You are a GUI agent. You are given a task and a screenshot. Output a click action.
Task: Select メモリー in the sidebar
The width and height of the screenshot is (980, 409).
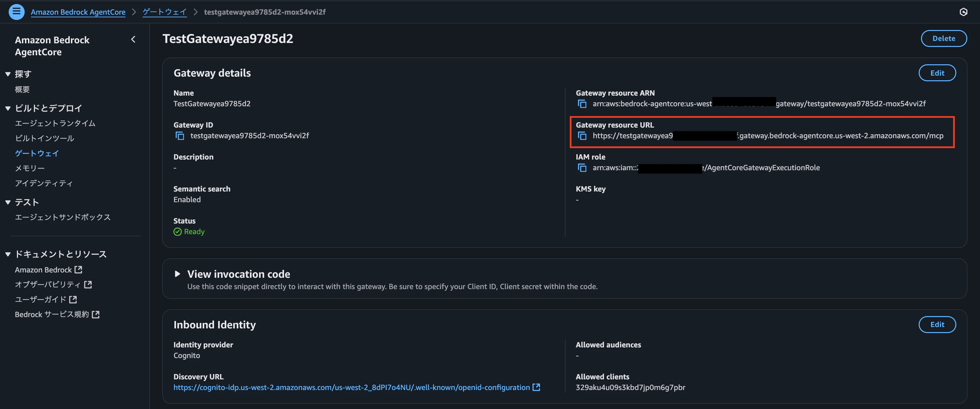pos(30,168)
